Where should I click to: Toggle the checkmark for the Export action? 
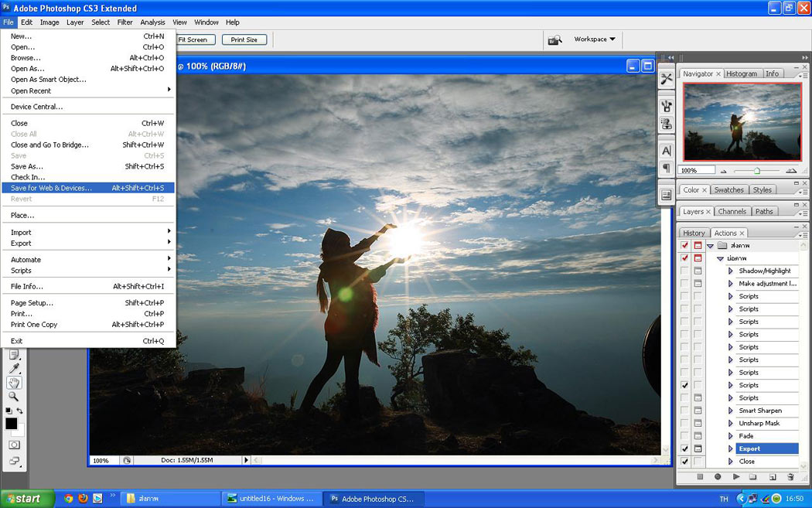tap(684, 448)
